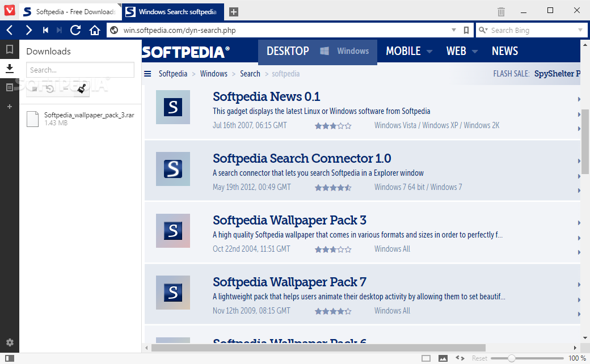This screenshot has width=590, height=364.
Task: Adjust the page zoom slider handle
Action: [511, 358]
